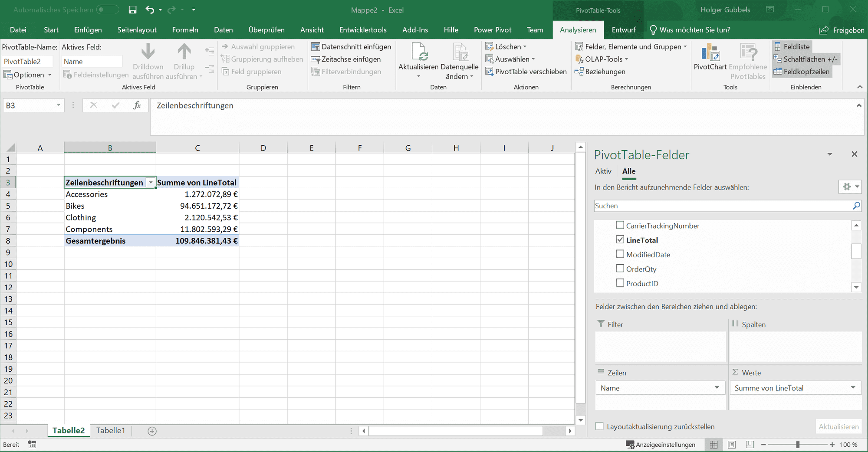Switch to Formeln ribbon tab

point(185,30)
